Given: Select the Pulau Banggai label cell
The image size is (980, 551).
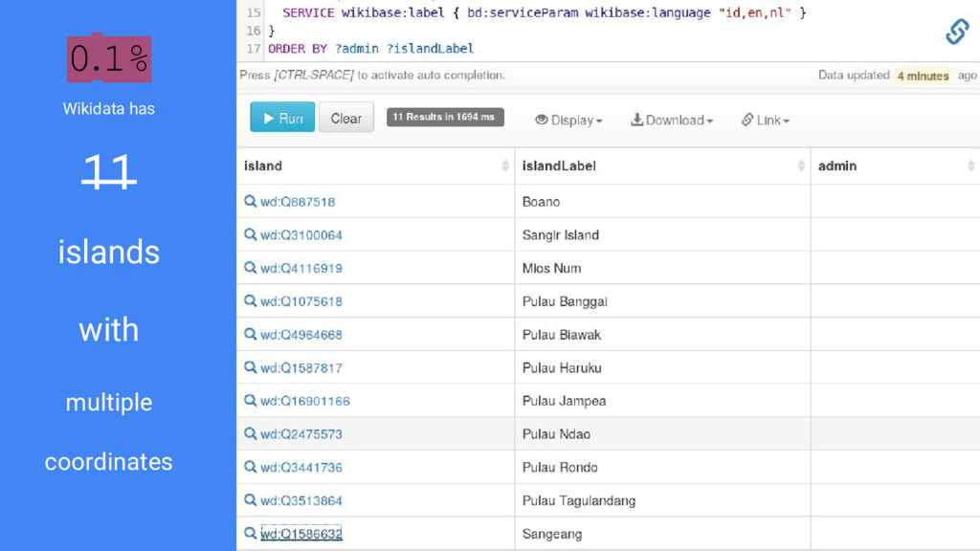Looking at the screenshot, I should [662, 300].
